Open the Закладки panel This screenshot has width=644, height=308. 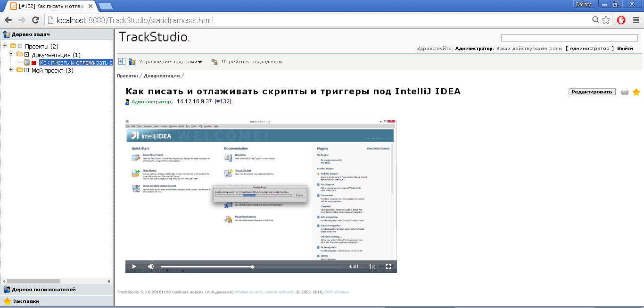(x=57, y=301)
